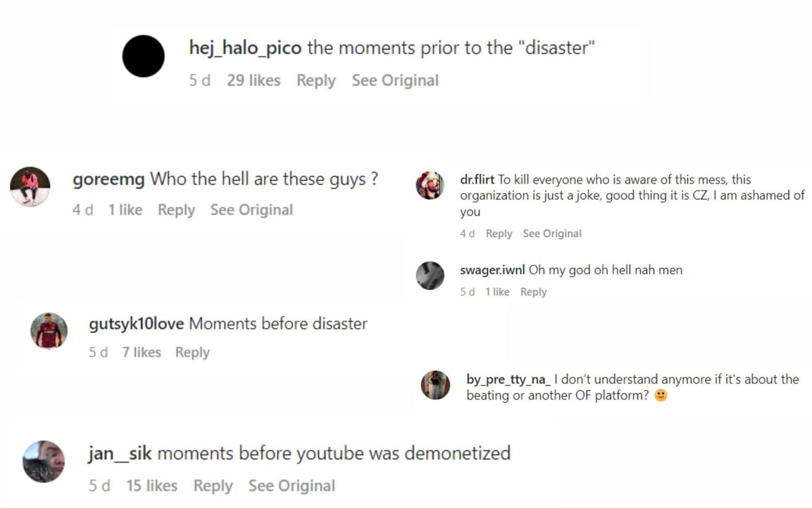Reply to swager.iwnl's comment

(533, 292)
